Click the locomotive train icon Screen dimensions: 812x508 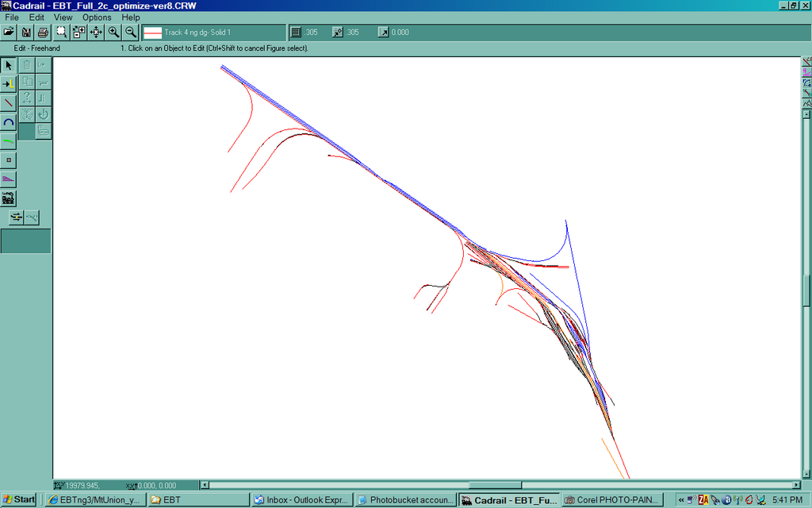click(x=8, y=198)
